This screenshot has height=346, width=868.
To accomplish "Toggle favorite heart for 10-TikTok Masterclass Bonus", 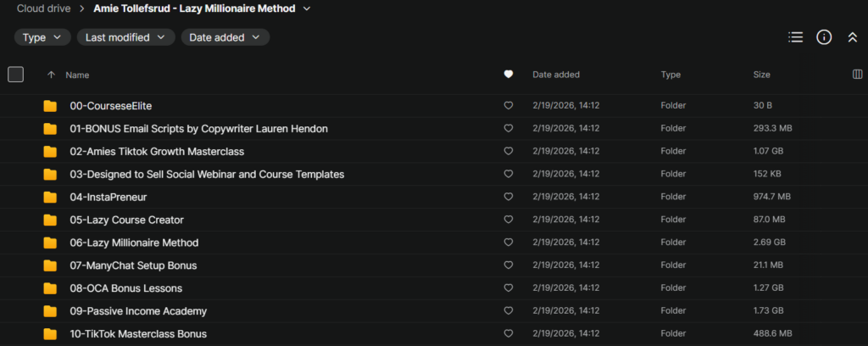I will 509,333.
